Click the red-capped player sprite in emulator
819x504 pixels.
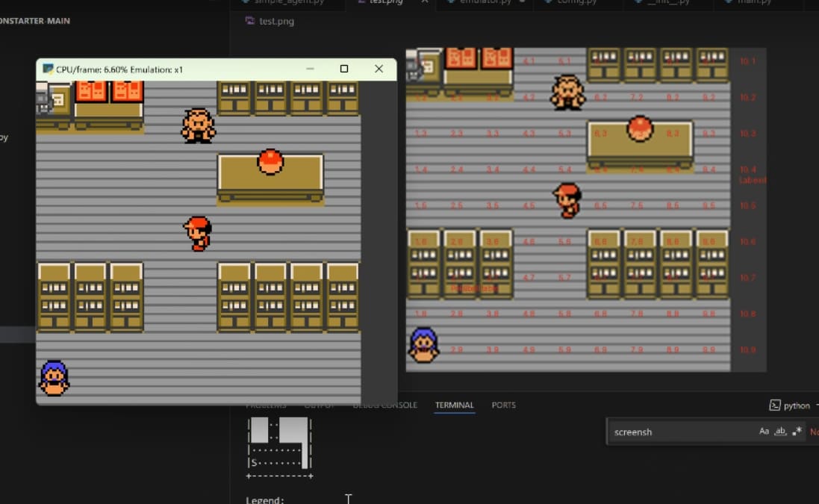click(198, 234)
